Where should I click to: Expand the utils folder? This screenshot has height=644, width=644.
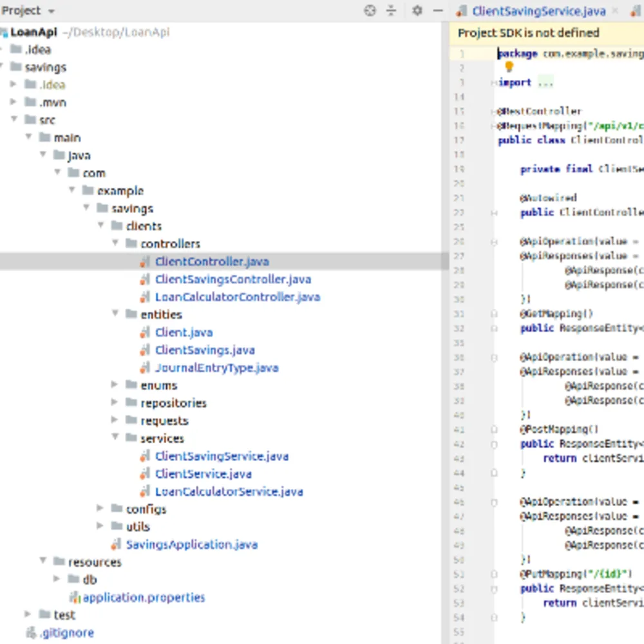pyautogui.click(x=100, y=526)
